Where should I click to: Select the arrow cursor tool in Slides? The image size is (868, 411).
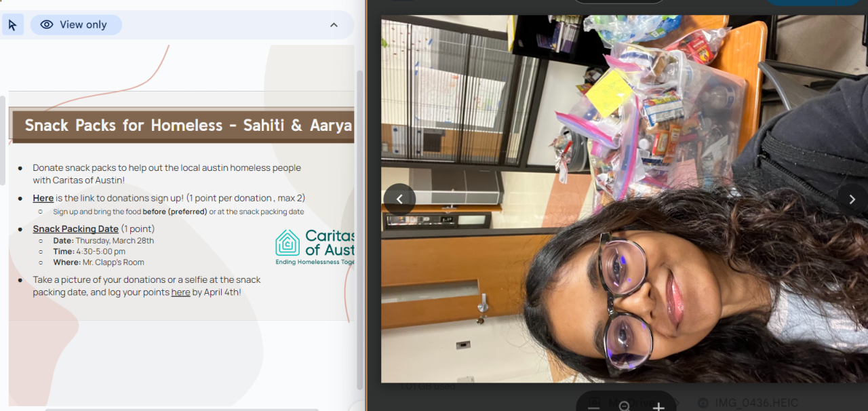click(x=12, y=25)
